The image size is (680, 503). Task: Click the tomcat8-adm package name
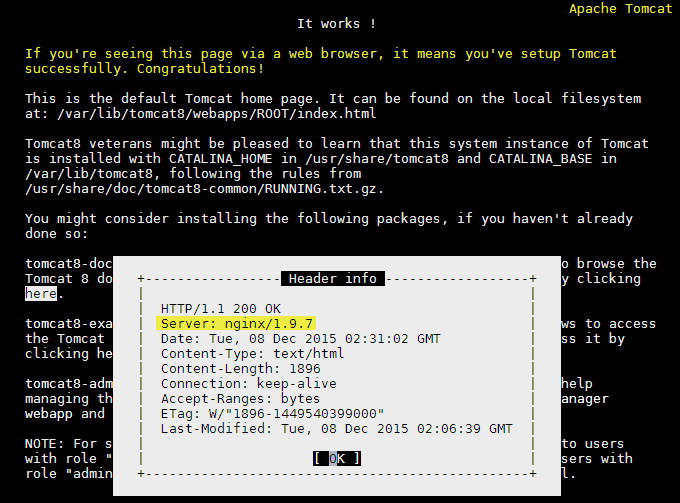pyautogui.click(x=62, y=384)
